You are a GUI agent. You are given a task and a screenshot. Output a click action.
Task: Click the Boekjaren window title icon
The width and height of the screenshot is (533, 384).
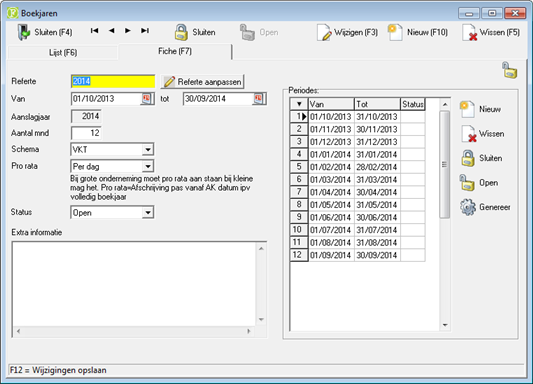click(x=13, y=13)
